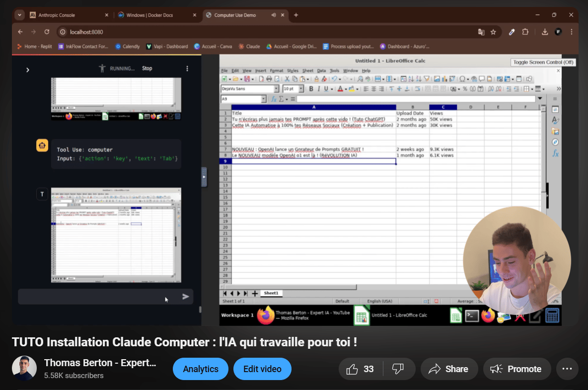
Task: Like the video with thumbs up
Action: tap(360, 369)
